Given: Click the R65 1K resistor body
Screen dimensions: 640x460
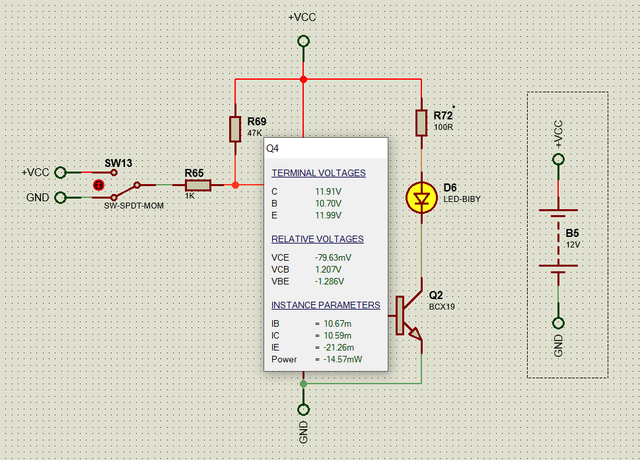Looking at the screenshot, I should [x=198, y=185].
